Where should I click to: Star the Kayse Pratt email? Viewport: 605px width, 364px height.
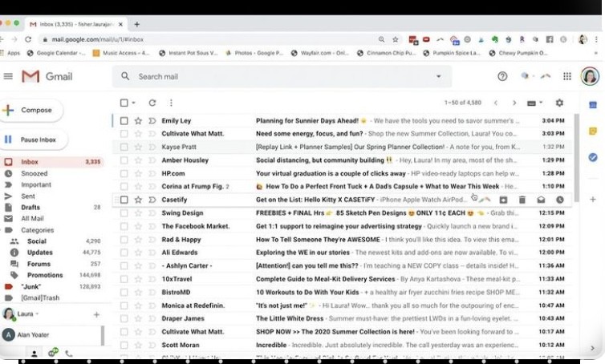coord(138,147)
